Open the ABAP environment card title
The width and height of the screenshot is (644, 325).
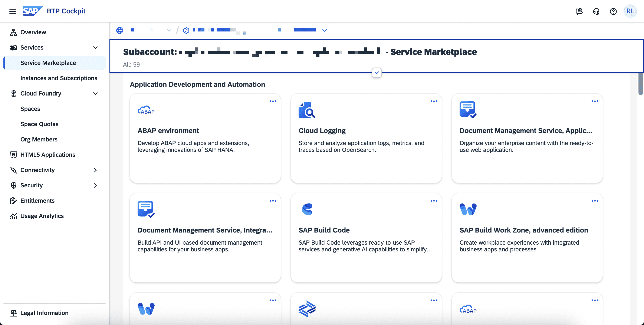tap(168, 131)
